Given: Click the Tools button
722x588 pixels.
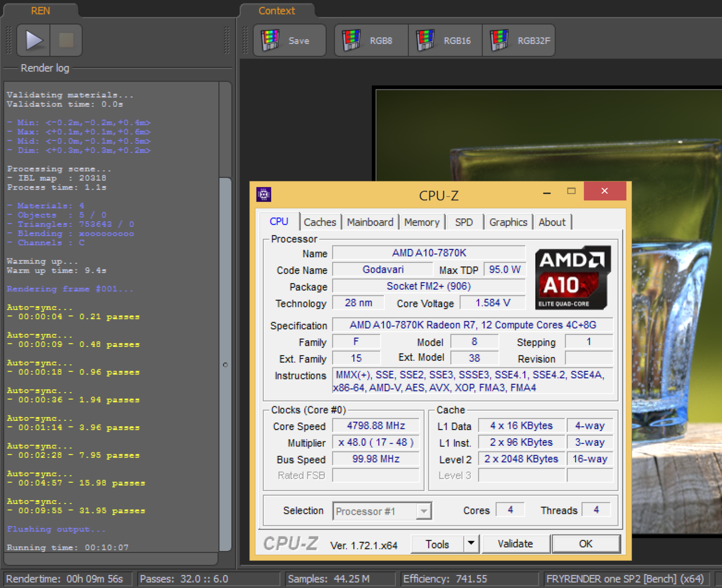Looking at the screenshot, I should coord(437,544).
